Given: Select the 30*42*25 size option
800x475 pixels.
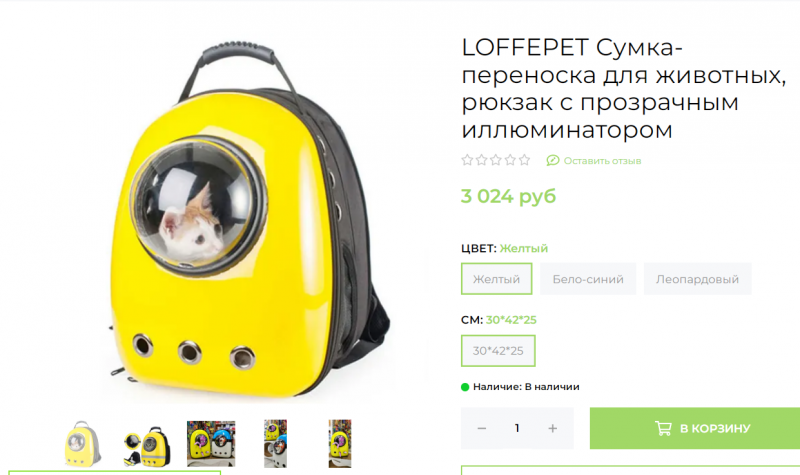Looking at the screenshot, I should point(498,351).
